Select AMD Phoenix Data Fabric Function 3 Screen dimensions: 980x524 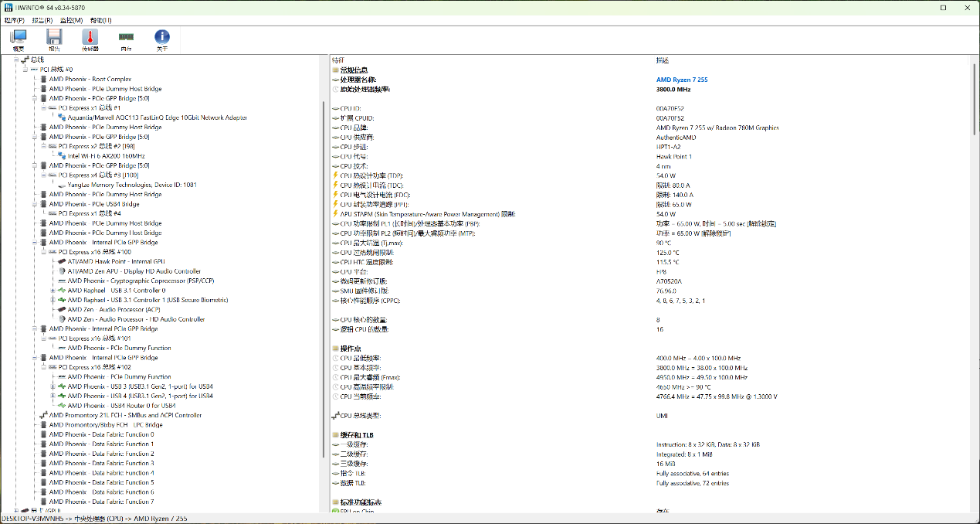pyautogui.click(x=100, y=463)
